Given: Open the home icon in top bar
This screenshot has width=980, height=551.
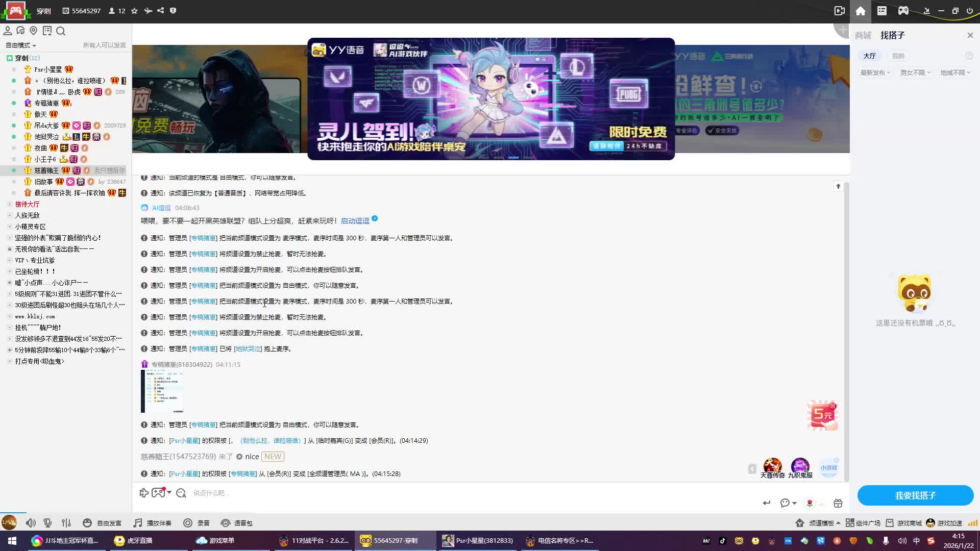Looking at the screenshot, I should (x=861, y=11).
